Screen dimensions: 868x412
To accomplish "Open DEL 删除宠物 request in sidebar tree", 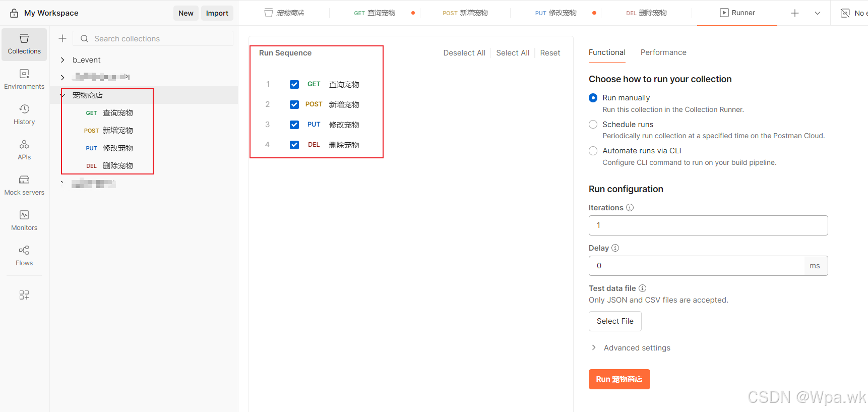I will click(109, 166).
